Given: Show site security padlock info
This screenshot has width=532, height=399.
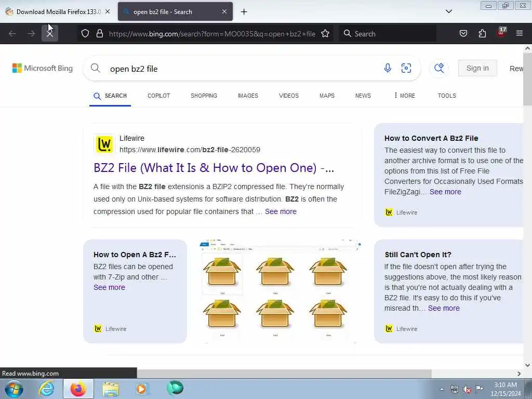Looking at the screenshot, I should pyautogui.click(x=99, y=33).
